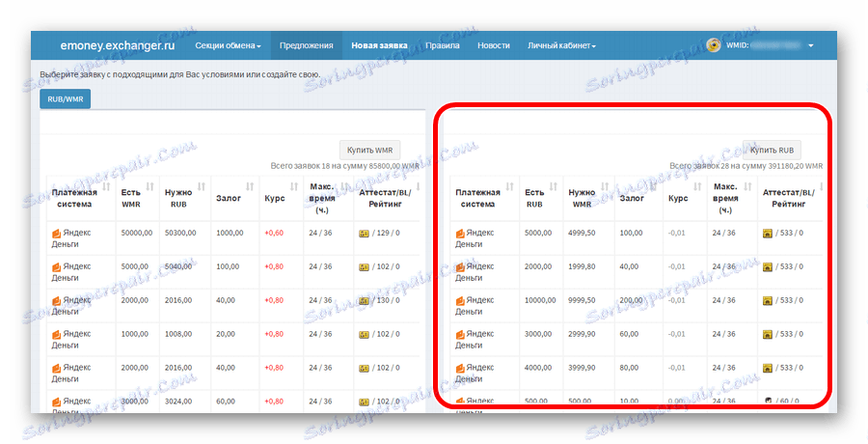Open the emoney.exchanger.ru home link
868x444 pixels.
tap(118, 45)
